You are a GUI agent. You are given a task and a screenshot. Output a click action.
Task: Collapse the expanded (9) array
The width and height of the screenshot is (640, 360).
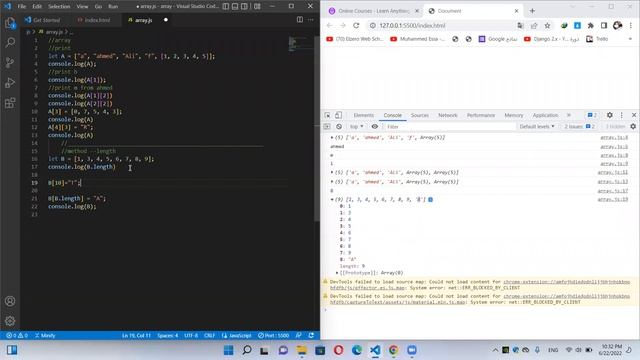tap(332, 200)
